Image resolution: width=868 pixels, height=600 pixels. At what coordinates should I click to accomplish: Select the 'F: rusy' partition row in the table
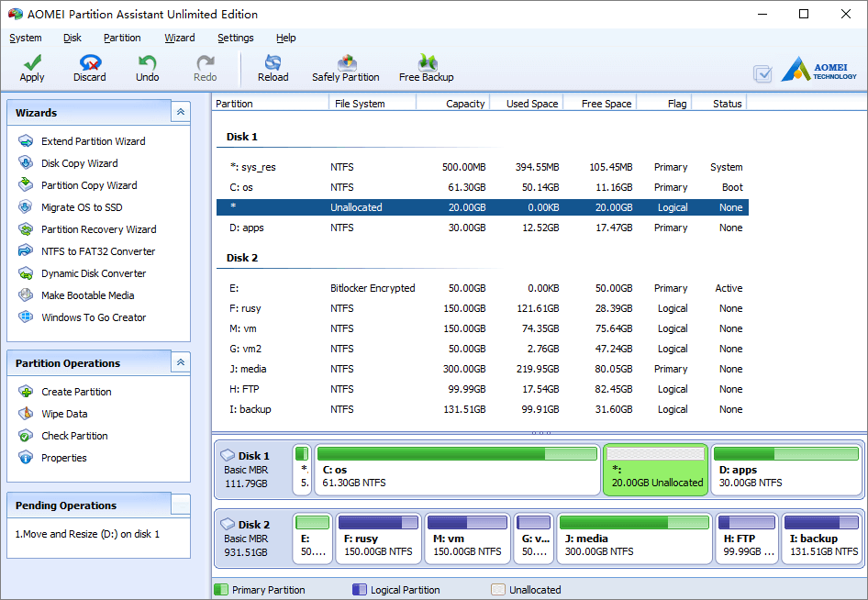[x=482, y=308]
